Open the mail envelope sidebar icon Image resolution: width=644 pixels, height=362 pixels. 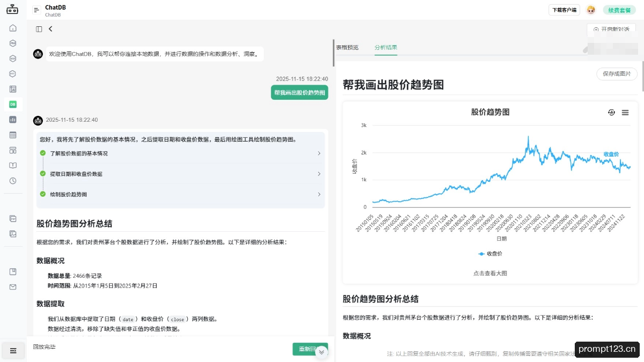[x=13, y=287]
